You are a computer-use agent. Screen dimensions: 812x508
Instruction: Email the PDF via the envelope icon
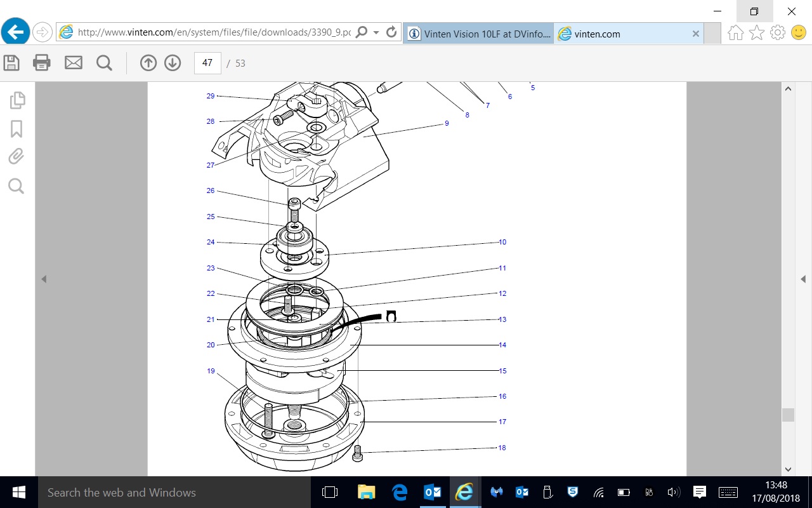[x=74, y=63]
